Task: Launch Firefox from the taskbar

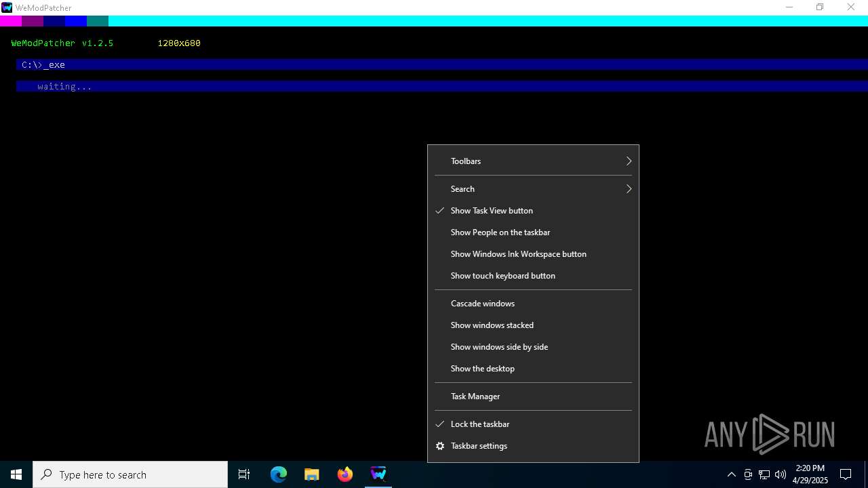Action: (345, 474)
